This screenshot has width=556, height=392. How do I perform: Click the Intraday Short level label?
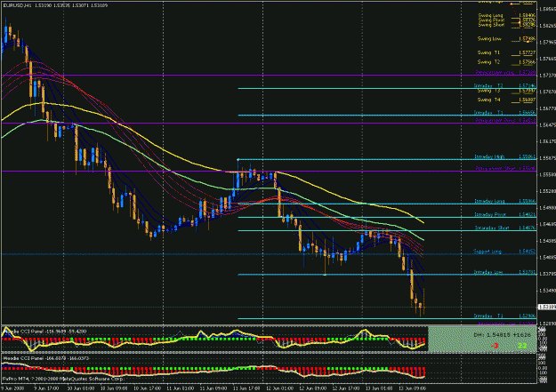[492, 228]
